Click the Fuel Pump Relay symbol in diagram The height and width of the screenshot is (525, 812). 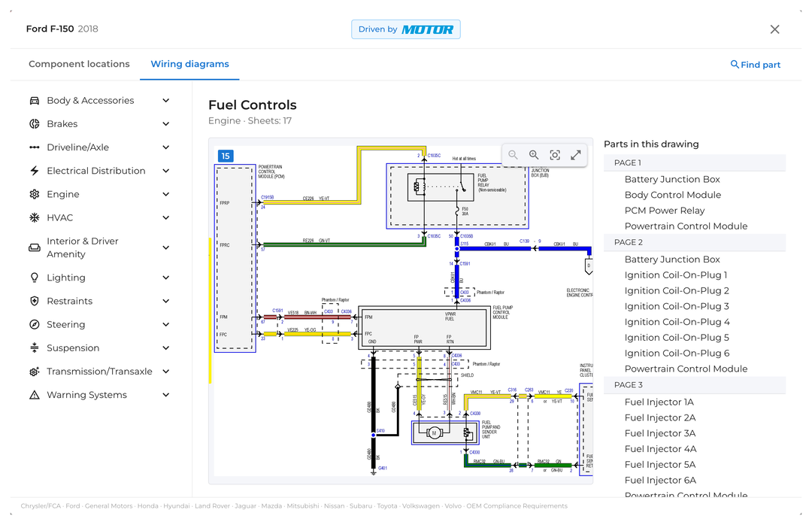point(441,187)
